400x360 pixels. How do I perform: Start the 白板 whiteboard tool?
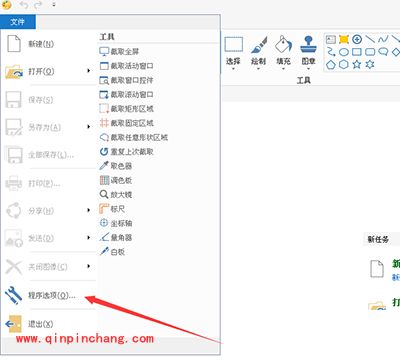tap(112, 252)
